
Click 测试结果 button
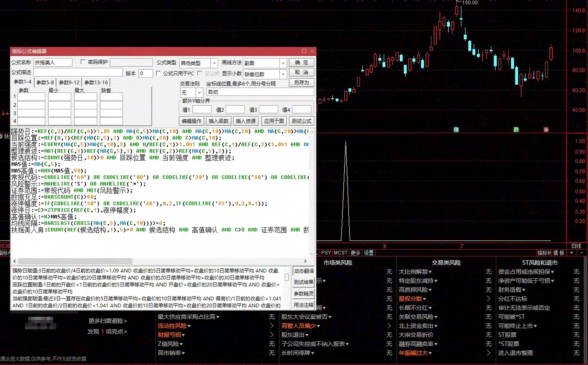point(304,282)
